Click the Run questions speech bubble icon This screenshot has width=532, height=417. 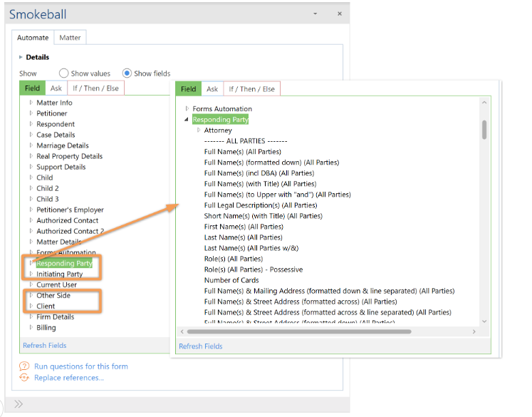24,366
